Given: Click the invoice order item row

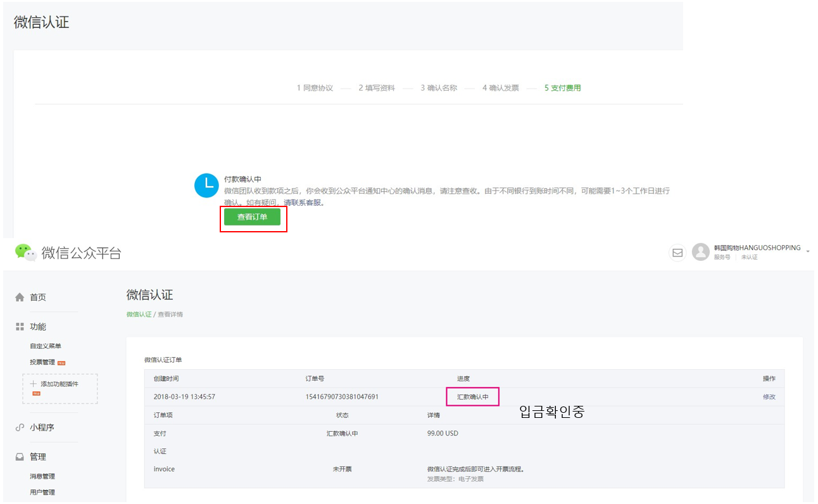Looking at the screenshot, I should [464, 474].
